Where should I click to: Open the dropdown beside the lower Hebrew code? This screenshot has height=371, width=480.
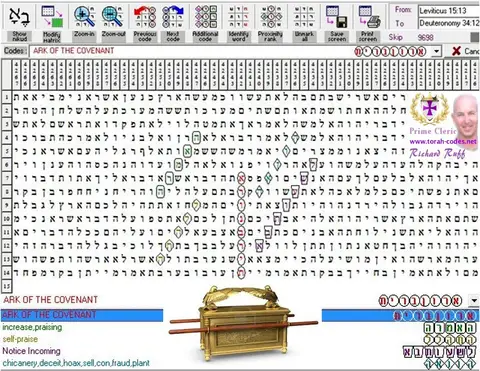[473, 301]
